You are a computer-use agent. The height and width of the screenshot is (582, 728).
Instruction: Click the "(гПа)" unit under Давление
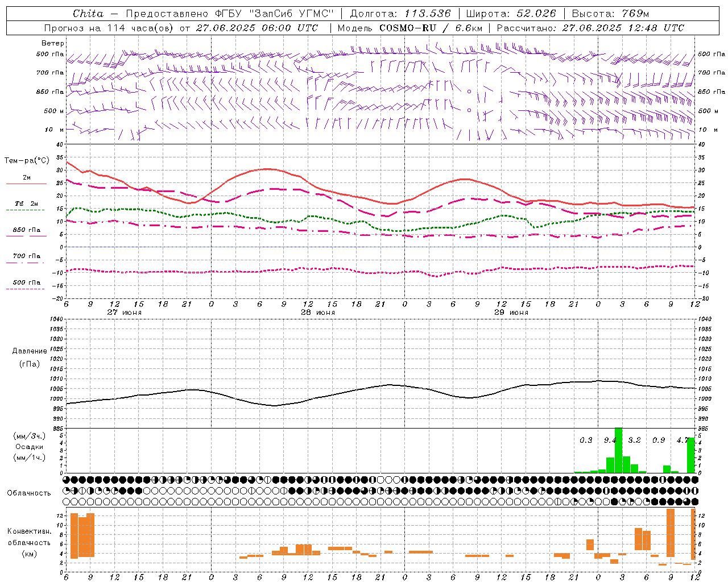click(x=30, y=364)
